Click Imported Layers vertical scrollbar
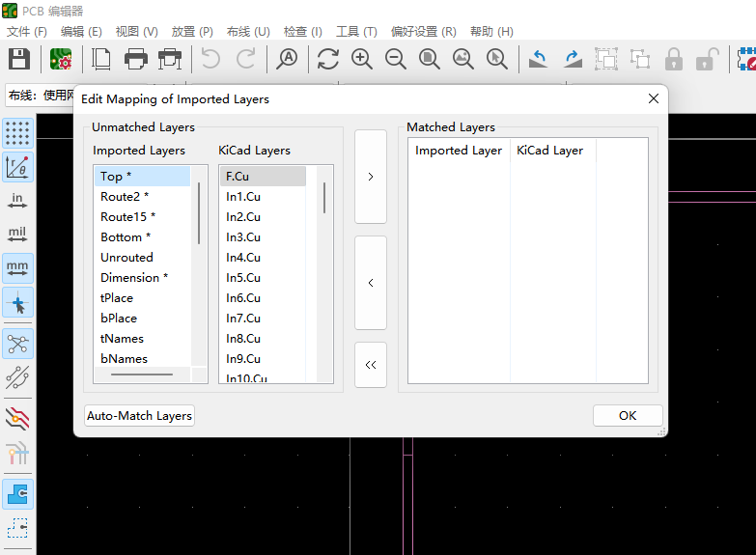756x555 pixels. [199, 213]
